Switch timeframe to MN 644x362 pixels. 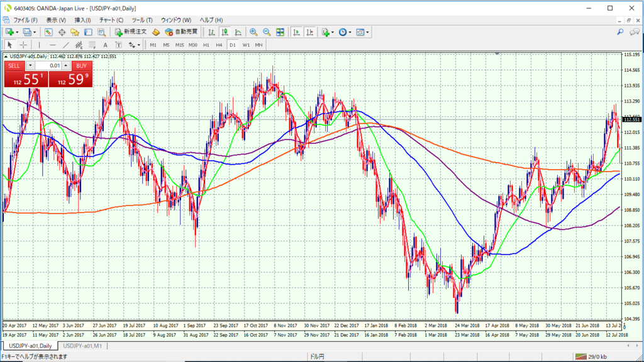point(258,45)
